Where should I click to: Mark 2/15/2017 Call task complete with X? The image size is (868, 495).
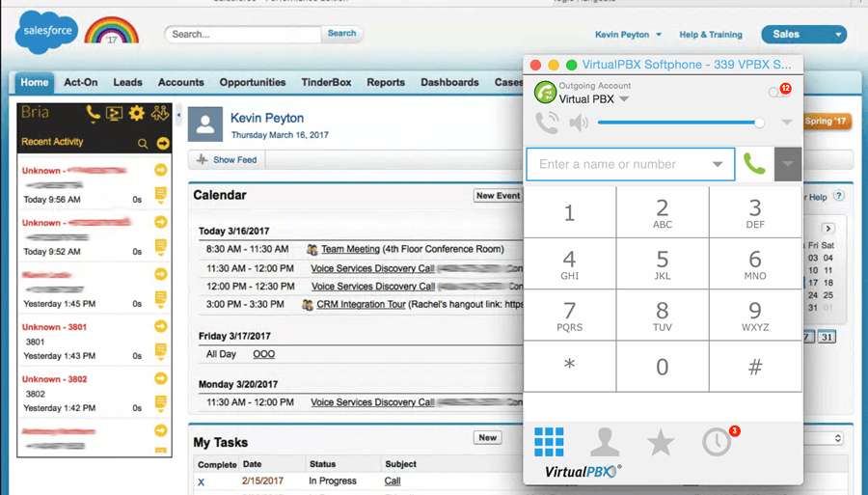[x=201, y=481]
